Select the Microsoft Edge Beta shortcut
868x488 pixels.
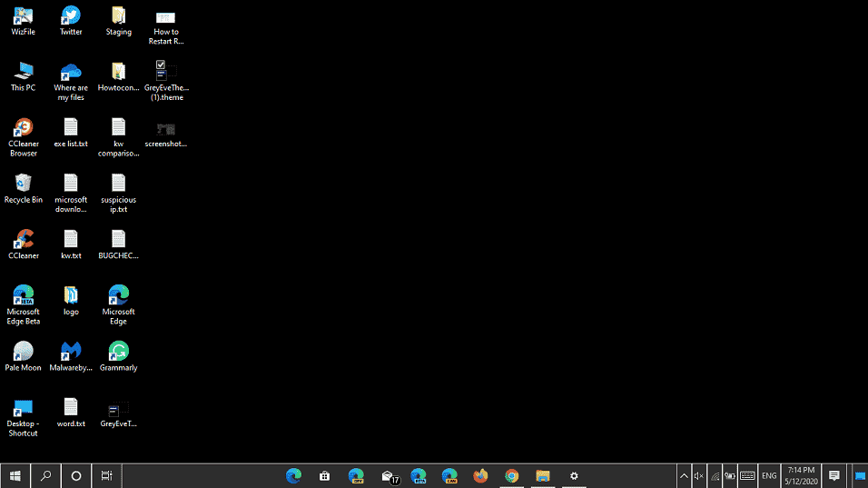click(x=24, y=305)
